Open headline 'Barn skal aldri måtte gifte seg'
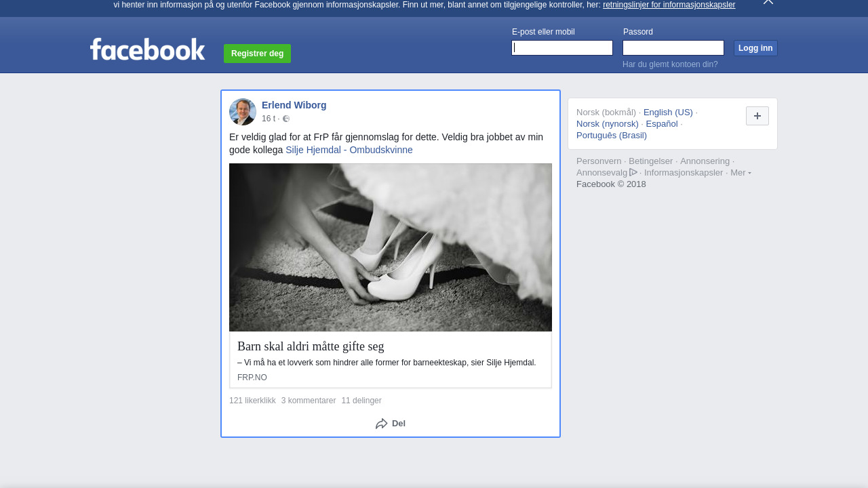The height and width of the screenshot is (488, 868). pos(311,346)
